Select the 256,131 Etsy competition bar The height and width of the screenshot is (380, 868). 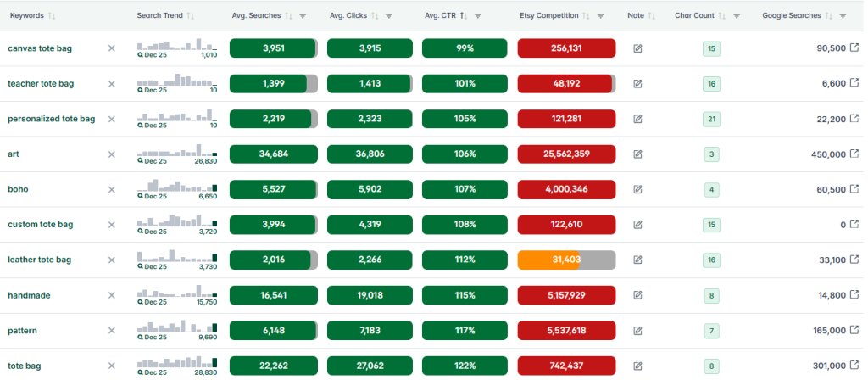[566, 48]
